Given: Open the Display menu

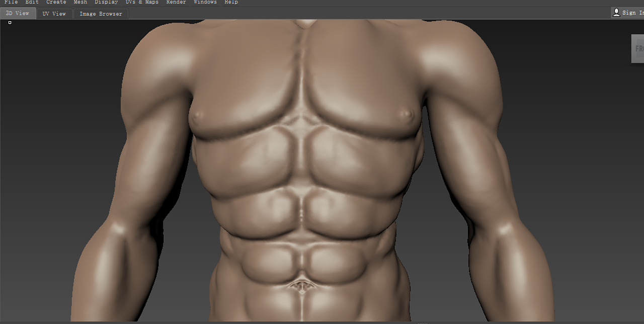Looking at the screenshot, I should 106,2.
